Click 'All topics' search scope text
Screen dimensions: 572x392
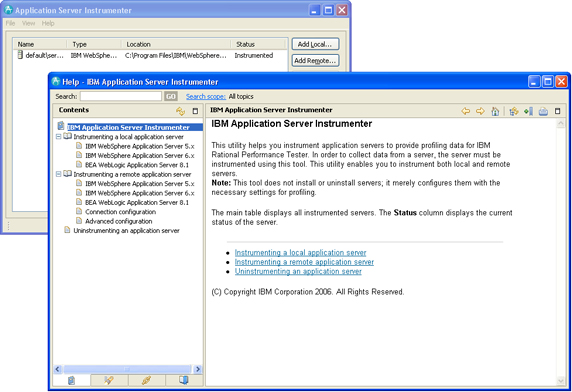coord(241,97)
